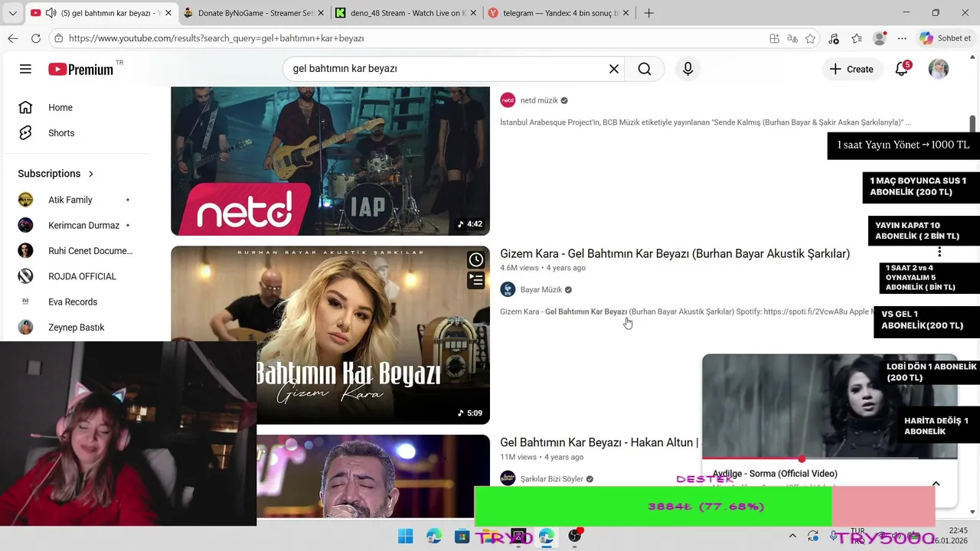Open netd IAP video thumbnail
This screenshot has height=551, width=980.
click(x=330, y=161)
